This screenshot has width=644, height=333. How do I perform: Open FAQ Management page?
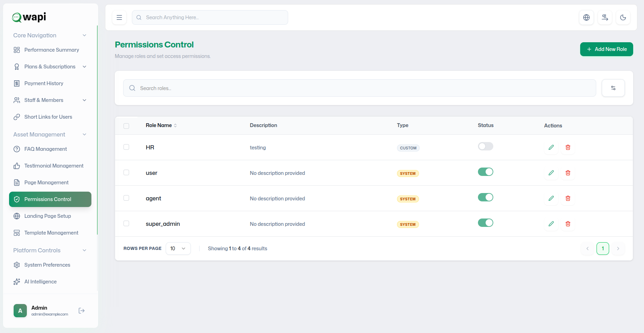[50, 149]
